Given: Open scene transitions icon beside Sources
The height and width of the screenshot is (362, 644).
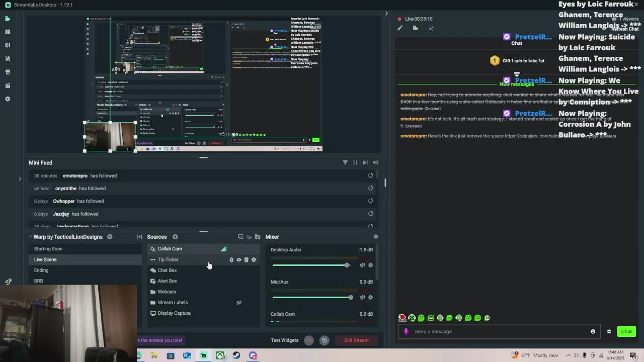Looking at the screenshot, I should point(139,237).
